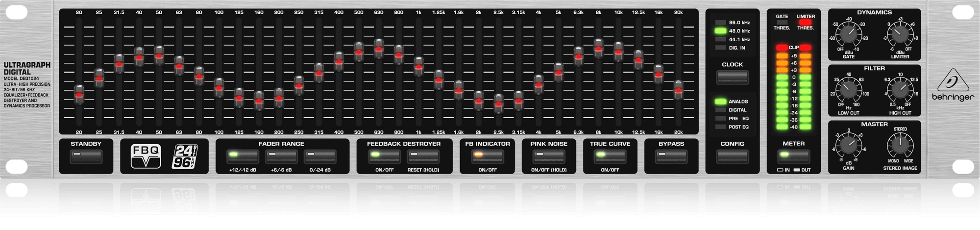This screenshot has width=980, height=230.
Task: Click the 24-bit/96 kHz badge
Action: (x=184, y=156)
